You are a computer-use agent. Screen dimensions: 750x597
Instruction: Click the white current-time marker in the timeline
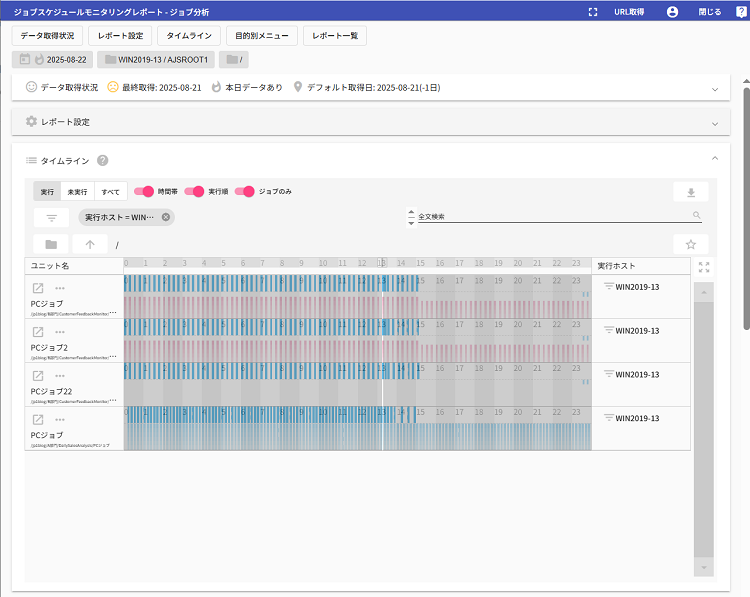tap(382, 362)
